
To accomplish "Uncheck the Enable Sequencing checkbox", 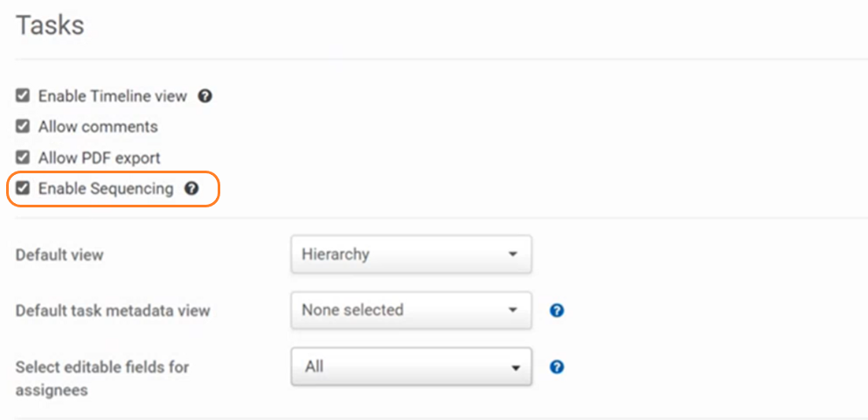I will [24, 188].
